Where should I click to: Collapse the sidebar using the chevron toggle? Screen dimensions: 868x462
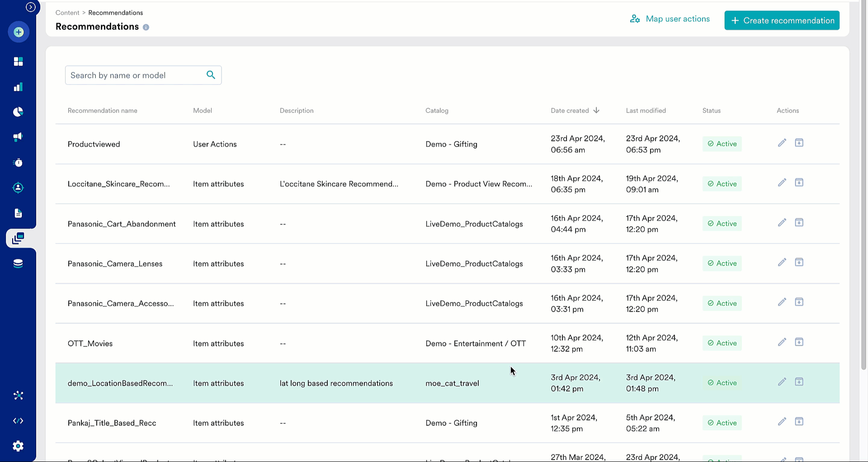pos(31,7)
